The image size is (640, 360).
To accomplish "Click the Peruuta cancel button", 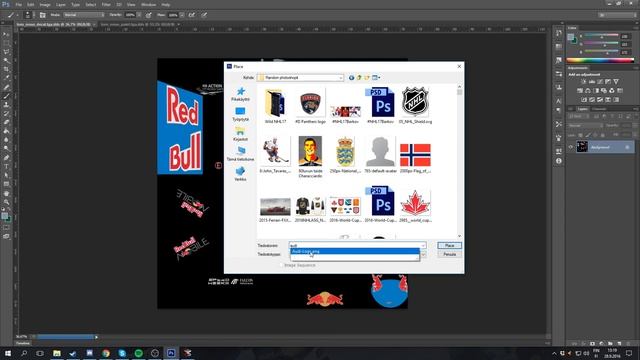I will pyautogui.click(x=449, y=254).
